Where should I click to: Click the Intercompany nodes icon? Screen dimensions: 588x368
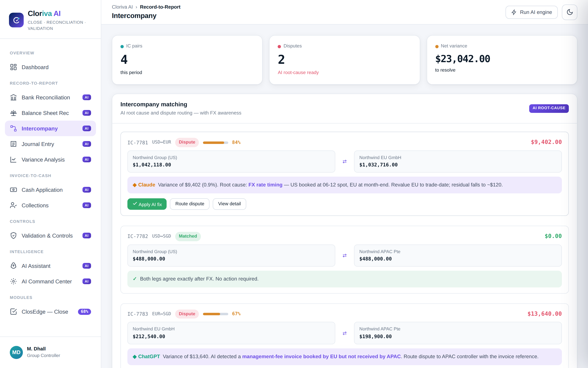pos(13,129)
